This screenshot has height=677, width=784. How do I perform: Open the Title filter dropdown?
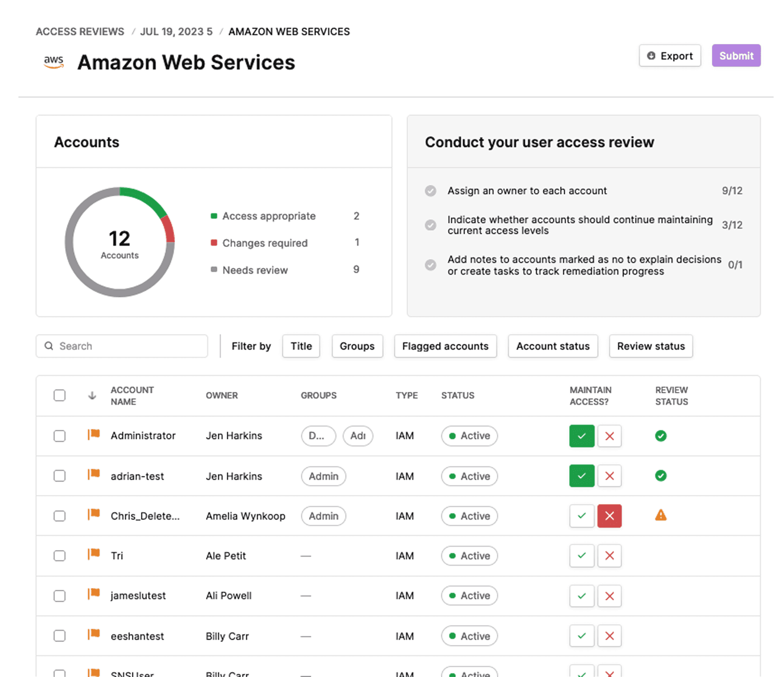click(301, 346)
